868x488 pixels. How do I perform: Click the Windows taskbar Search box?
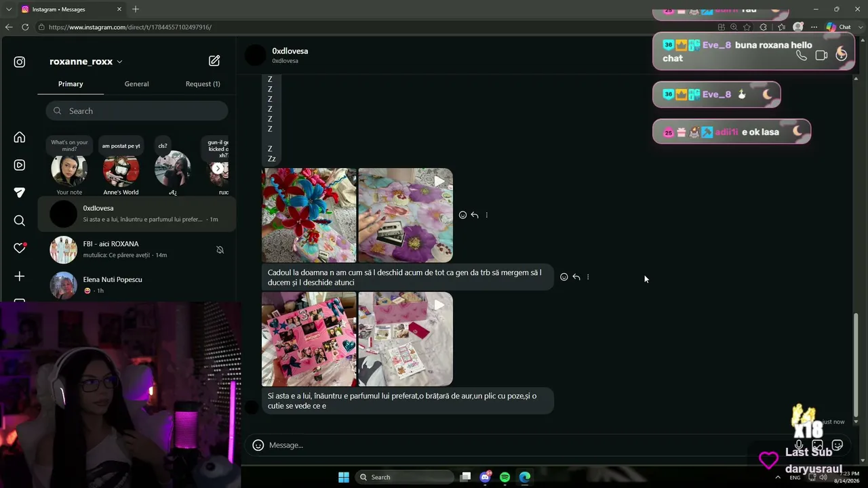click(x=406, y=477)
